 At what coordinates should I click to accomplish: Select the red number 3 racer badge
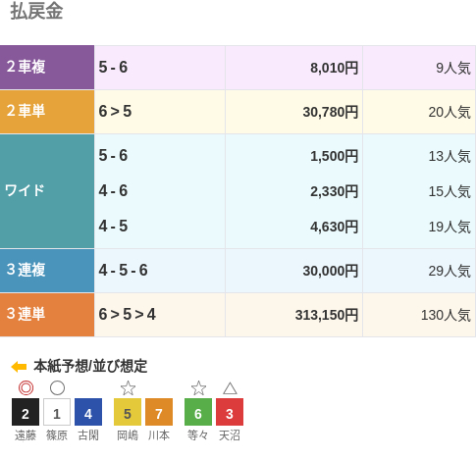[230, 412]
